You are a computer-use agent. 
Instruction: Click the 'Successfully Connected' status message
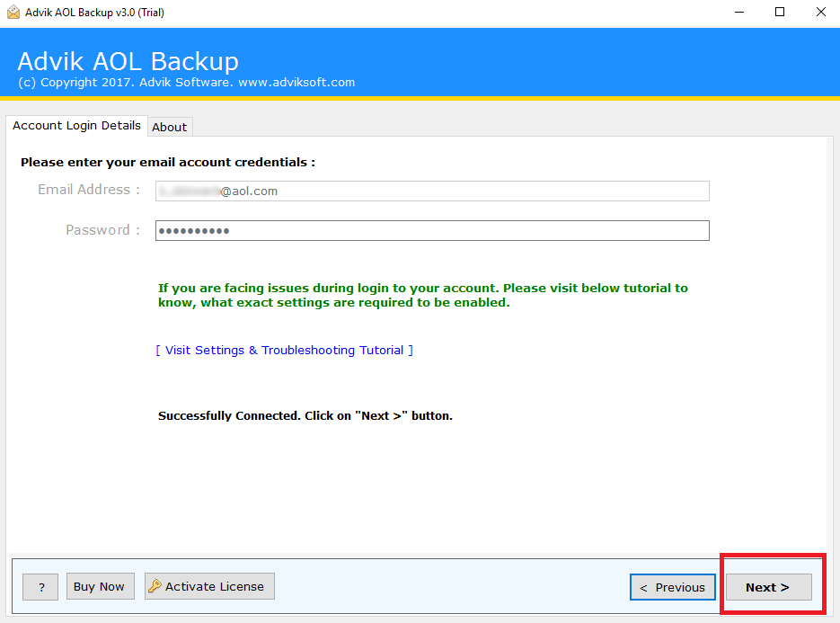[305, 416]
